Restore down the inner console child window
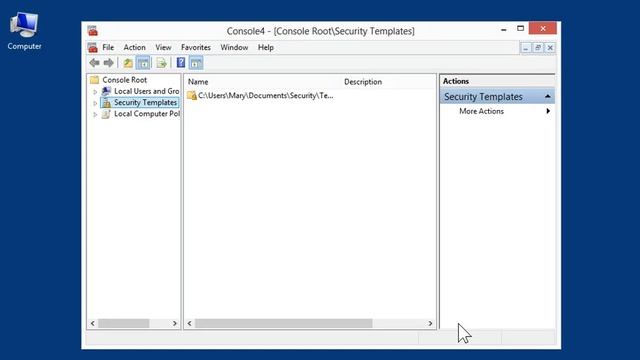 tap(538, 48)
